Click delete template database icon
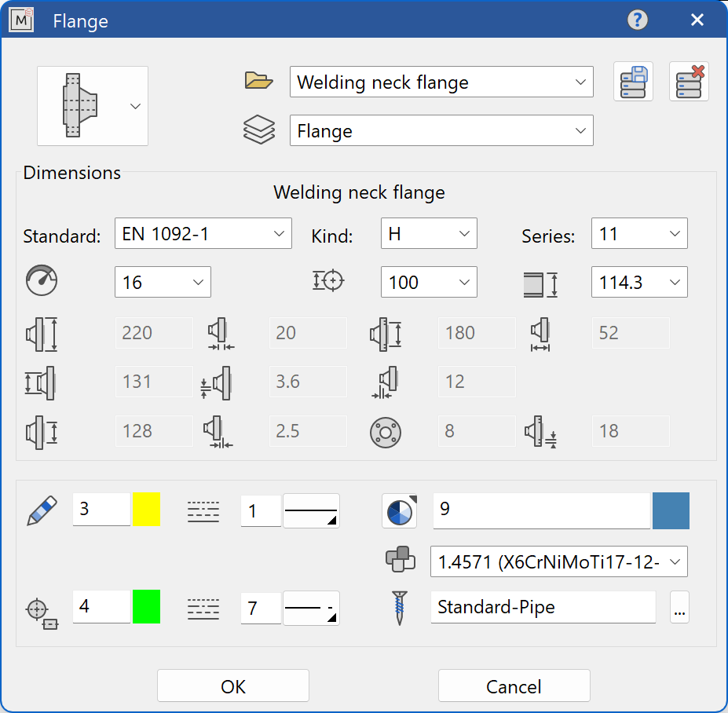 point(689,81)
